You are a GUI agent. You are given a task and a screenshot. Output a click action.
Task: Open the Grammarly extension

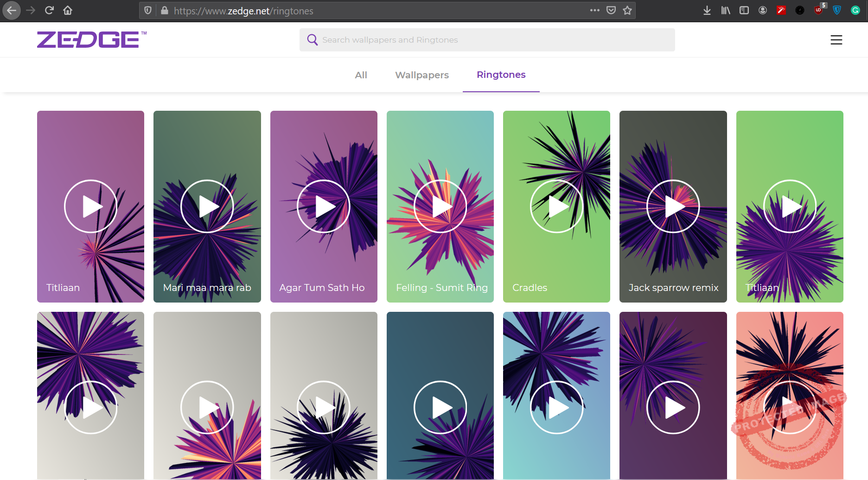(855, 10)
